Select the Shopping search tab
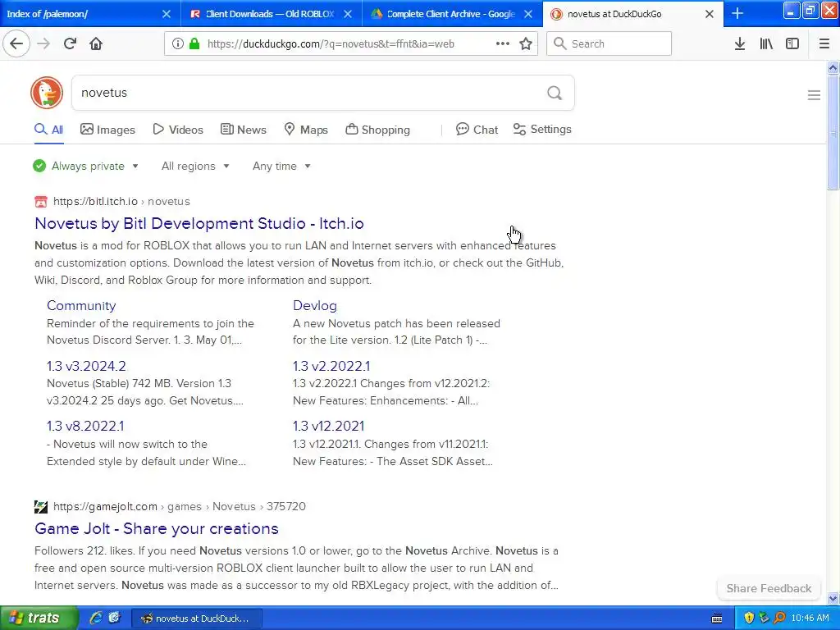Image resolution: width=840 pixels, height=630 pixels. point(377,130)
